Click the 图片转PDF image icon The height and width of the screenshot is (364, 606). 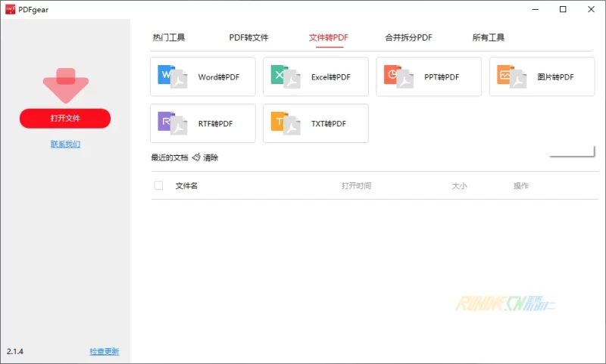pyautogui.click(x=511, y=76)
